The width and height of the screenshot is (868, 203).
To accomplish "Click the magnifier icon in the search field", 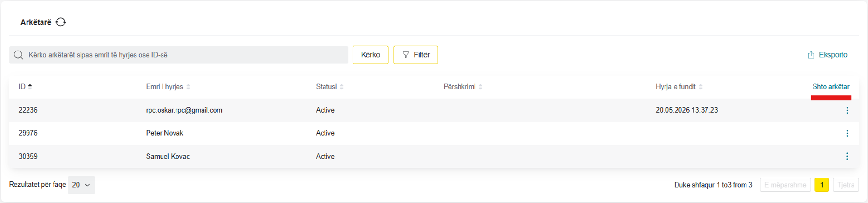I will [18, 55].
